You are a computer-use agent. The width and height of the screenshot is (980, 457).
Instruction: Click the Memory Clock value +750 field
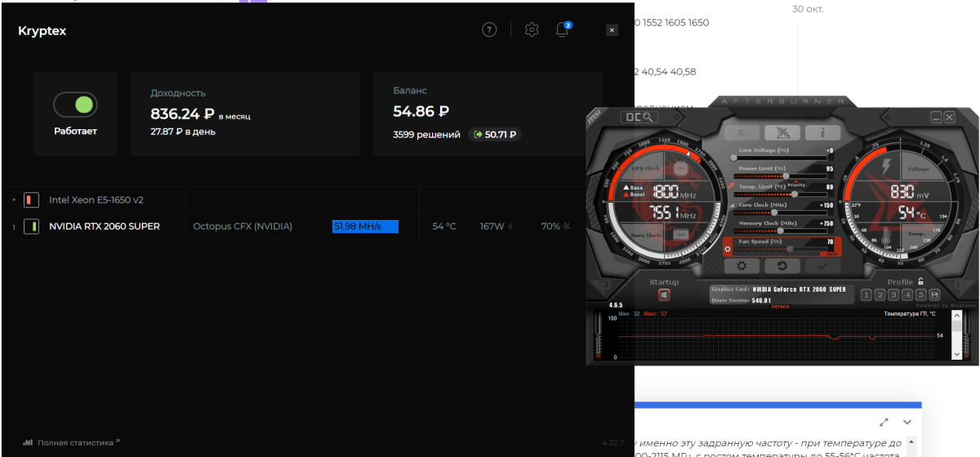coord(827,223)
